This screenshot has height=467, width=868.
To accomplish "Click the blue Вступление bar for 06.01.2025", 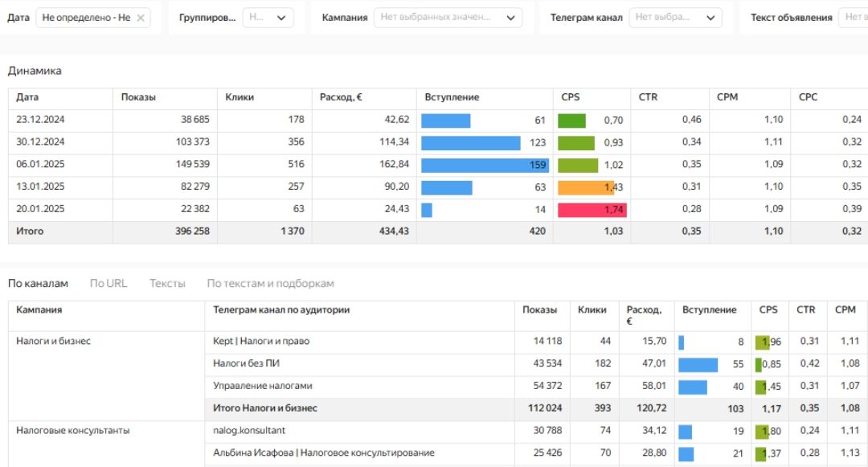I will (485, 165).
